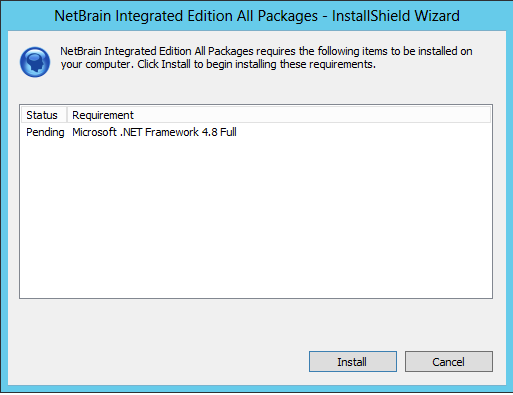Click the InstallShield Wizard title bar
Viewport: 513px width, 395px height.
click(x=257, y=16)
